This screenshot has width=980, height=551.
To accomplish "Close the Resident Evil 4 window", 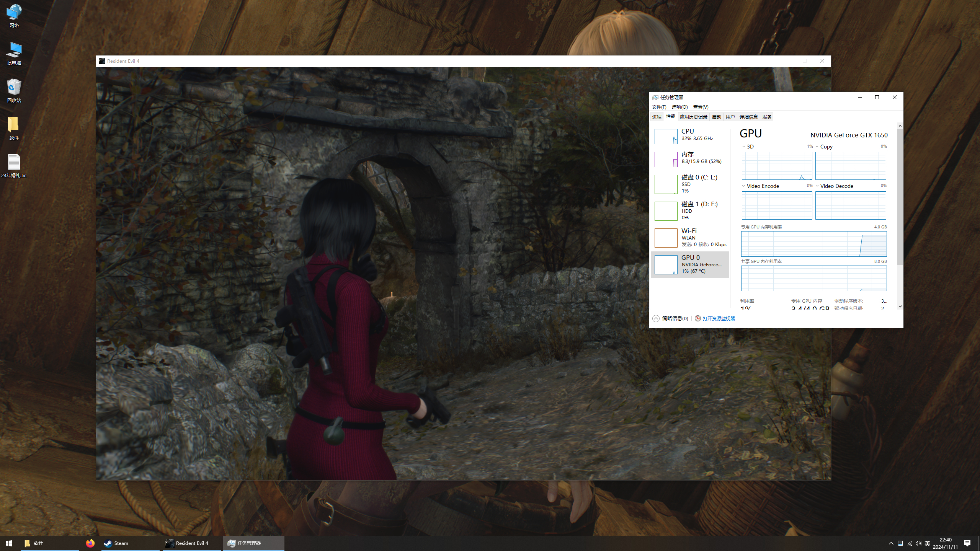I will [822, 61].
